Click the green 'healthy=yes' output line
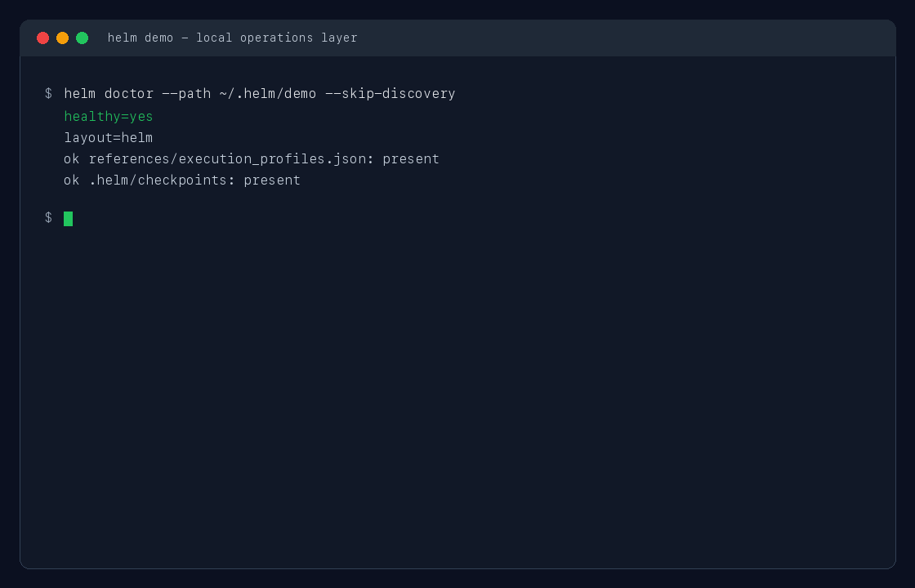 tap(109, 117)
